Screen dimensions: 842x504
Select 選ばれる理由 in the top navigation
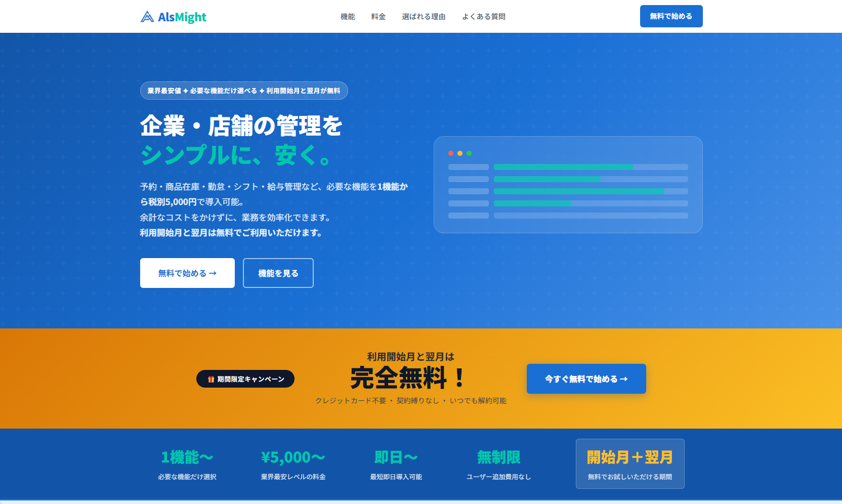[424, 17]
